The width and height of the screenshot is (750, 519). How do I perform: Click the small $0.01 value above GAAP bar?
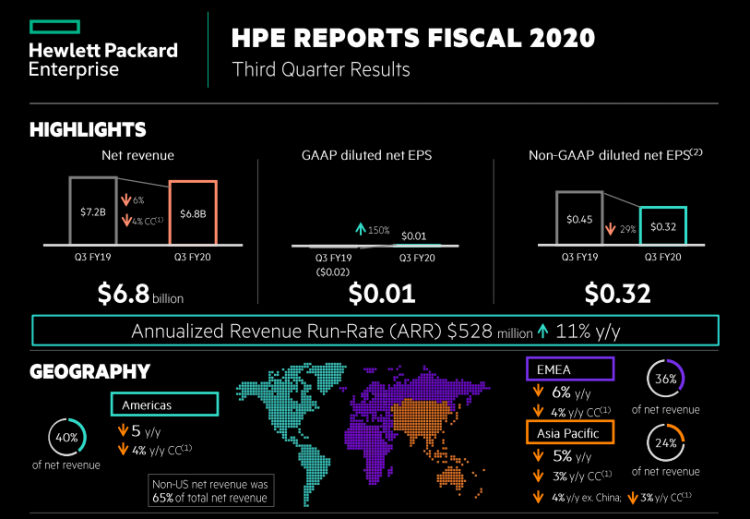pyautogui.click(x=413, y=236)
